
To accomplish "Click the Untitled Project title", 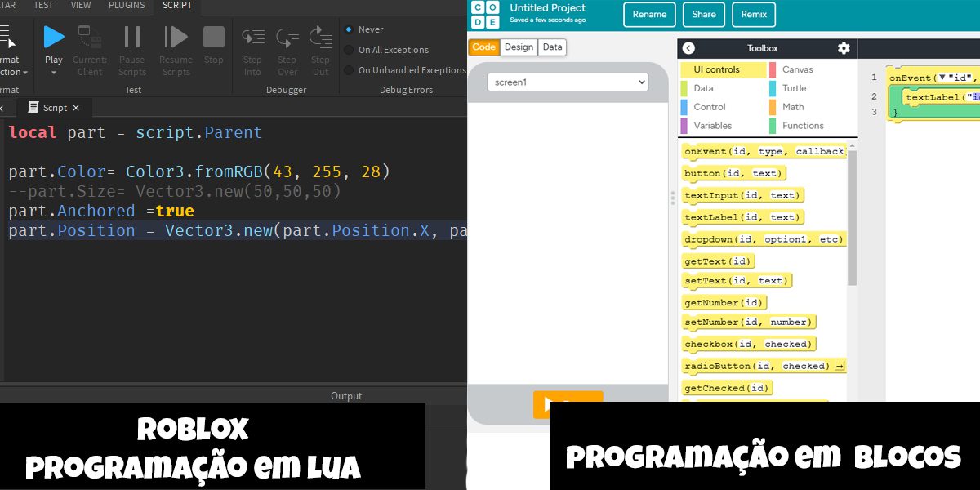I will 548,8.
